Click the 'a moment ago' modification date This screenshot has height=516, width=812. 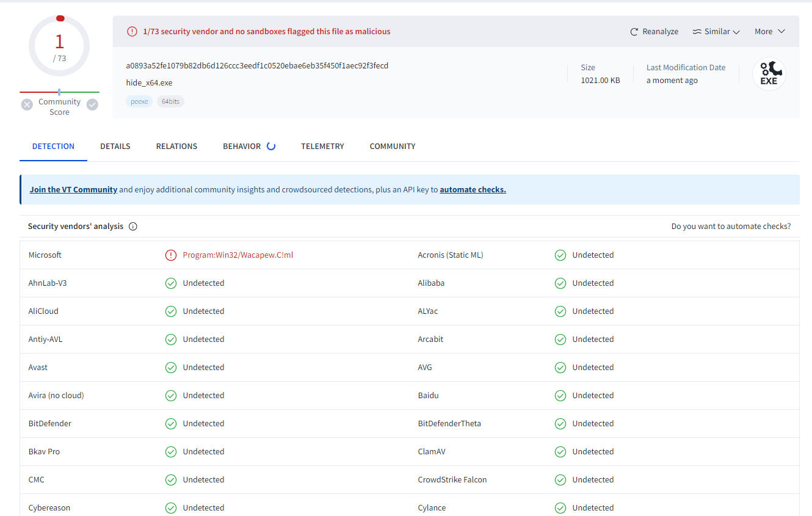tap(672, 81)
